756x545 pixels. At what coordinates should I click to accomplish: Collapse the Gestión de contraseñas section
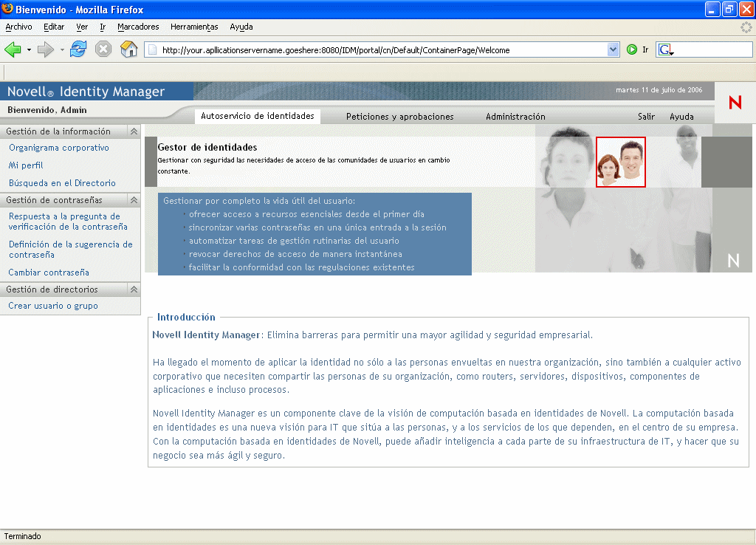tap(134, 199)
